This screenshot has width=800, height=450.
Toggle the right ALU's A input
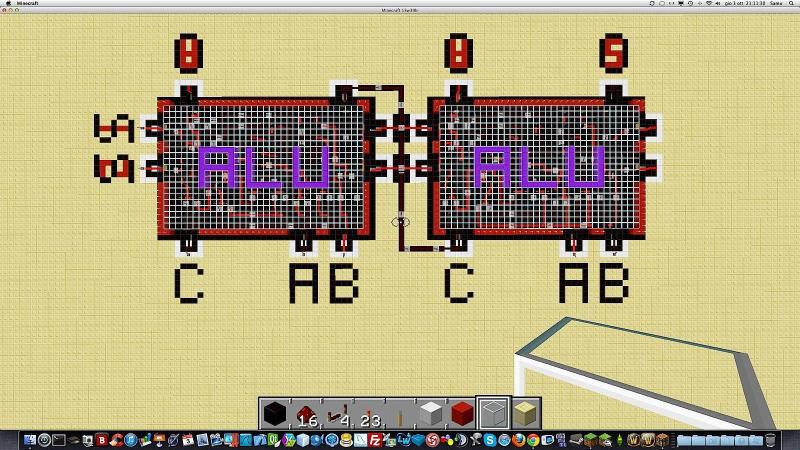coord(573,243)
